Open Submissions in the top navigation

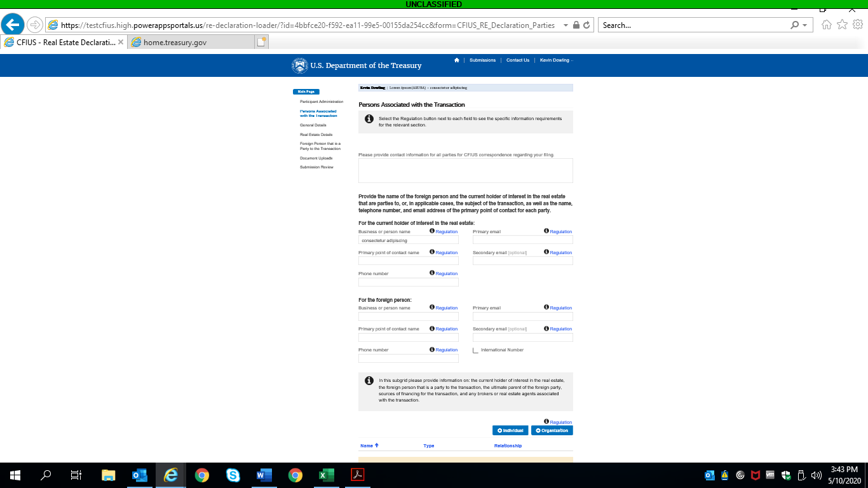pyautogui.click(x=482, y=60)
